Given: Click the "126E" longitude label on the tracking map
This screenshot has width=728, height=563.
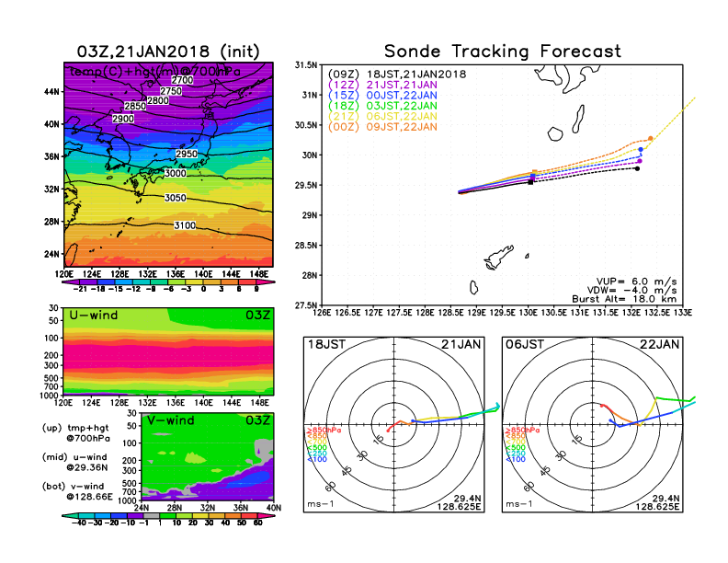Looking at the screenshot, I should coord(322,313).
